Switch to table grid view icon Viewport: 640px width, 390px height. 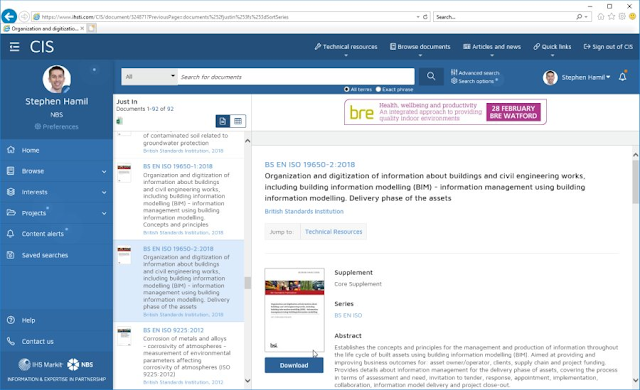(x=238, y=121)
